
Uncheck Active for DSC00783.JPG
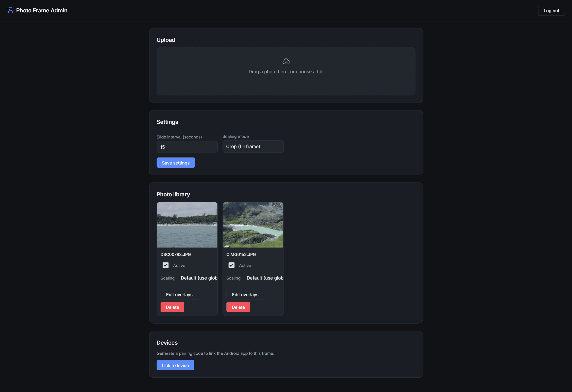165,265
